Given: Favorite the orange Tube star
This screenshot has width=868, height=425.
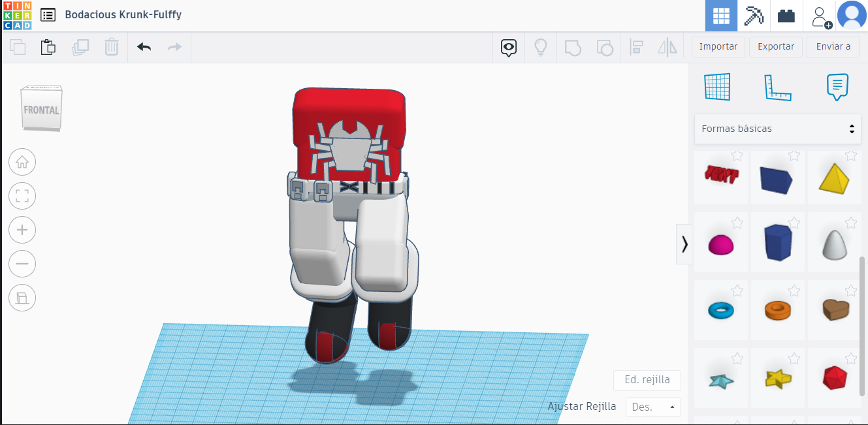Looking at the screenshot, I should pyautogui.click(x=794, y=291).
